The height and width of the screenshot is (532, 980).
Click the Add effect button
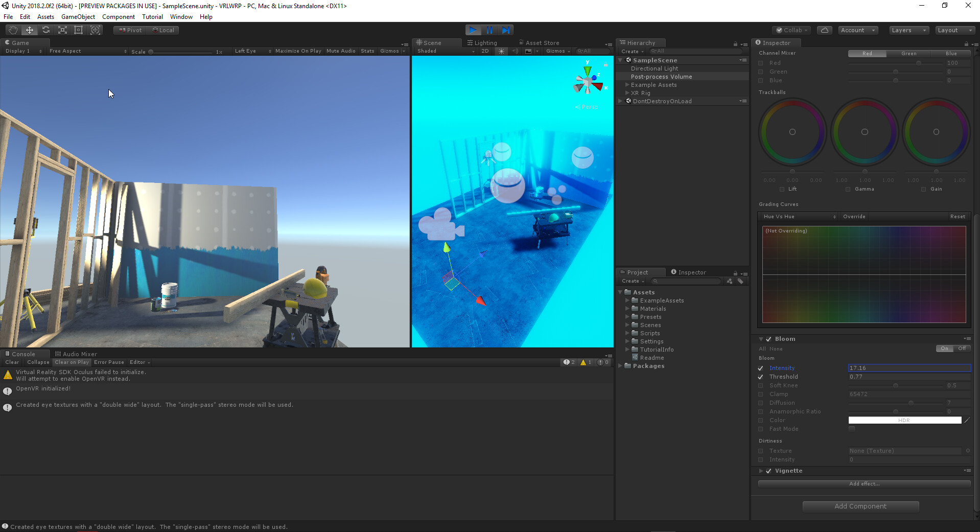864,483
